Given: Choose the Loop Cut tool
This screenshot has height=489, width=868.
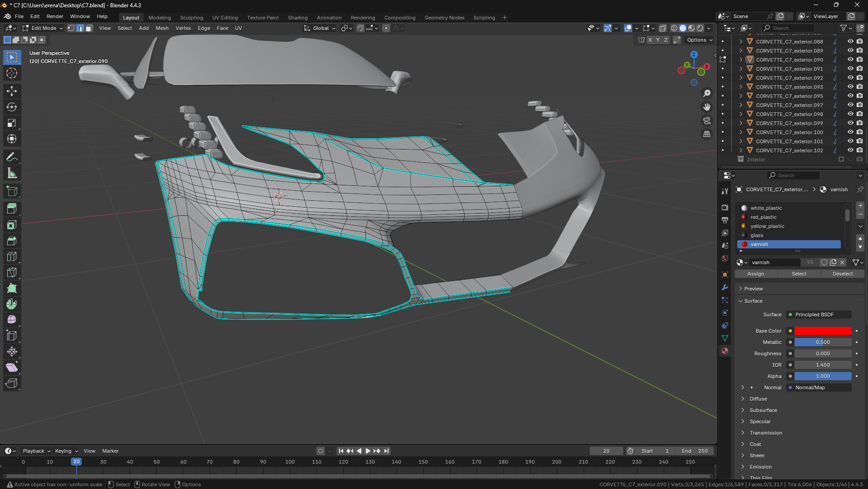Looking at the screenshot, I should click(12, 257).
